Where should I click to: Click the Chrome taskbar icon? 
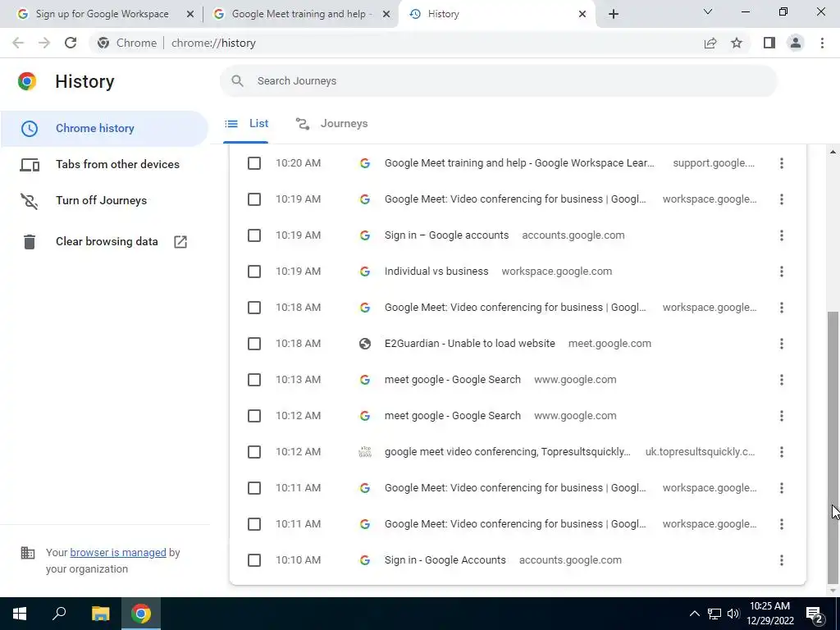point(141,614)
